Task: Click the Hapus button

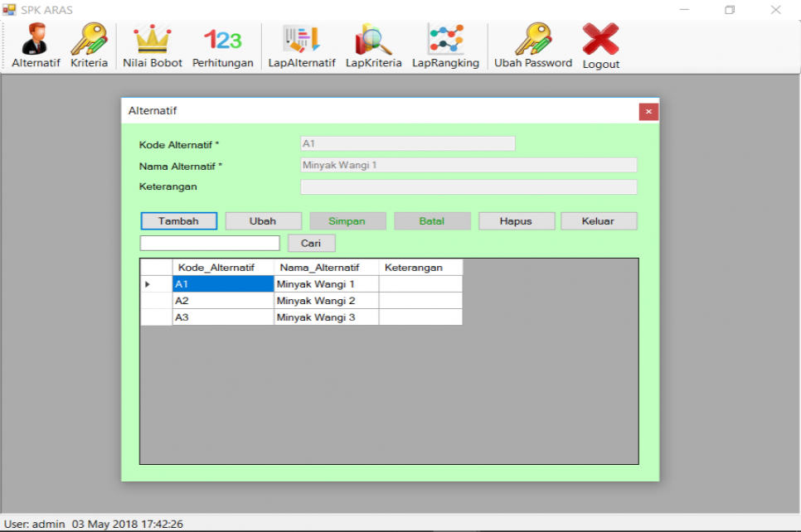Action: [516, 220]
